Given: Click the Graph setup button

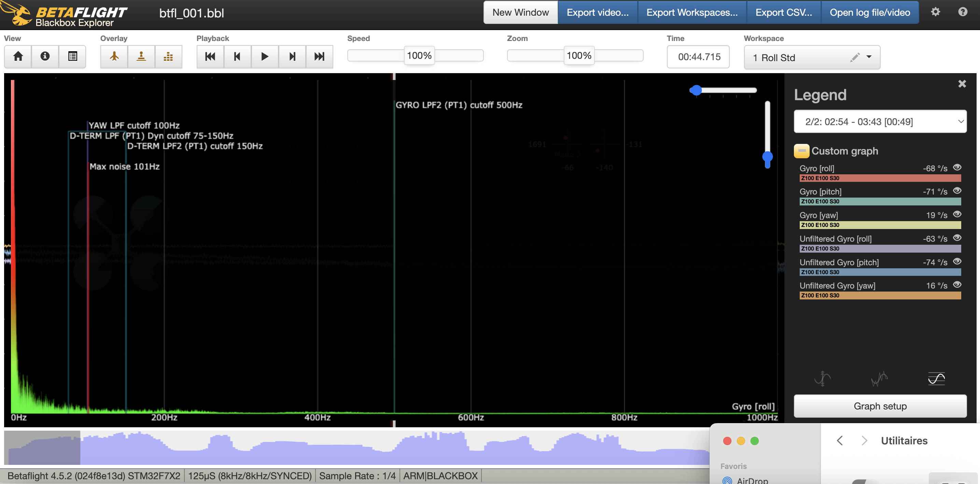Looking at the screenshot, I should (x=880, y=406).
